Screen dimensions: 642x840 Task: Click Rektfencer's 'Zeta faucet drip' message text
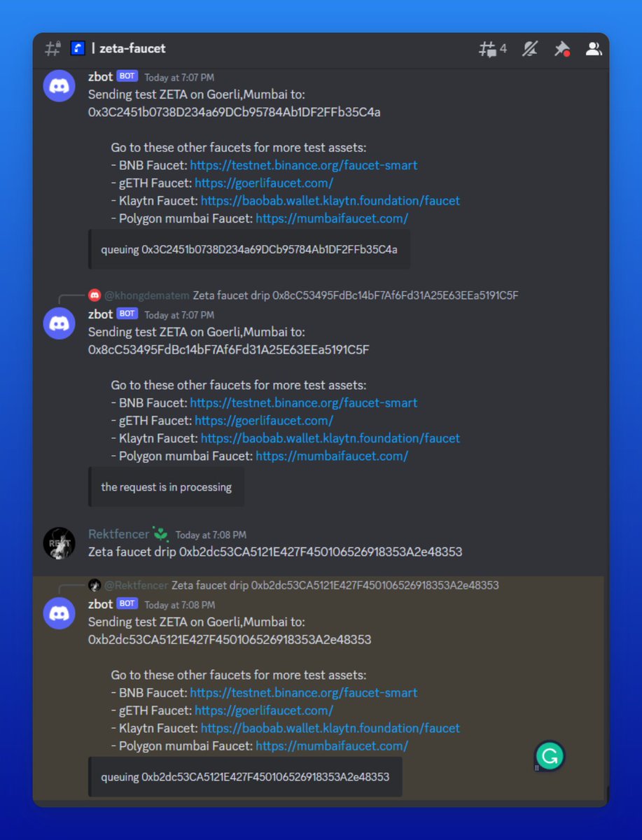point(275,552)
